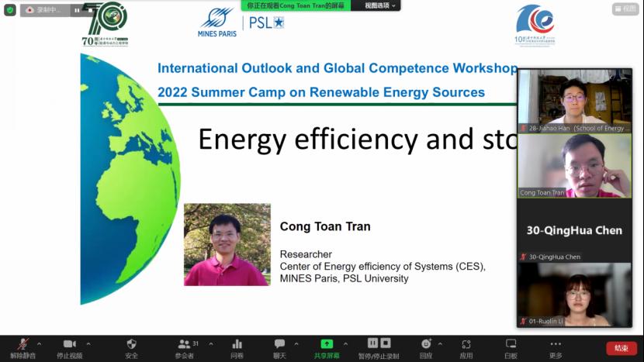Expand video options arrow beside 停止视频

[x=88, y=343]
